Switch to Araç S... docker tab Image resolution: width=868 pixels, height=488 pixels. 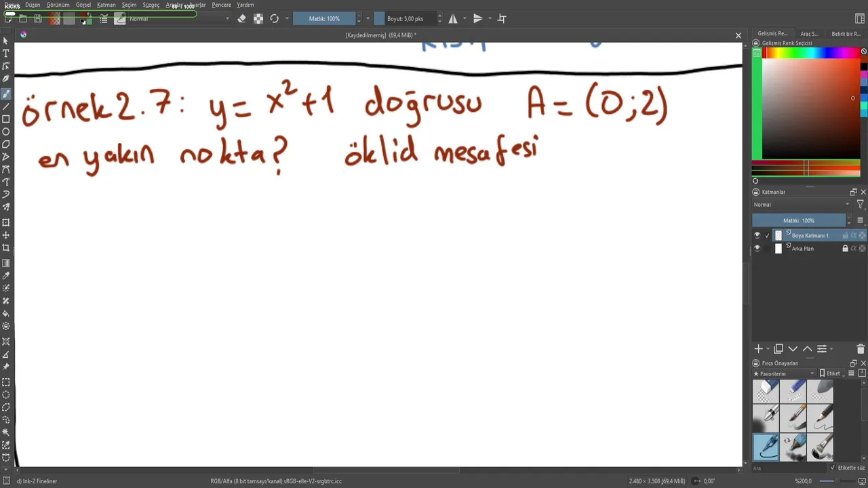[809, 33]
